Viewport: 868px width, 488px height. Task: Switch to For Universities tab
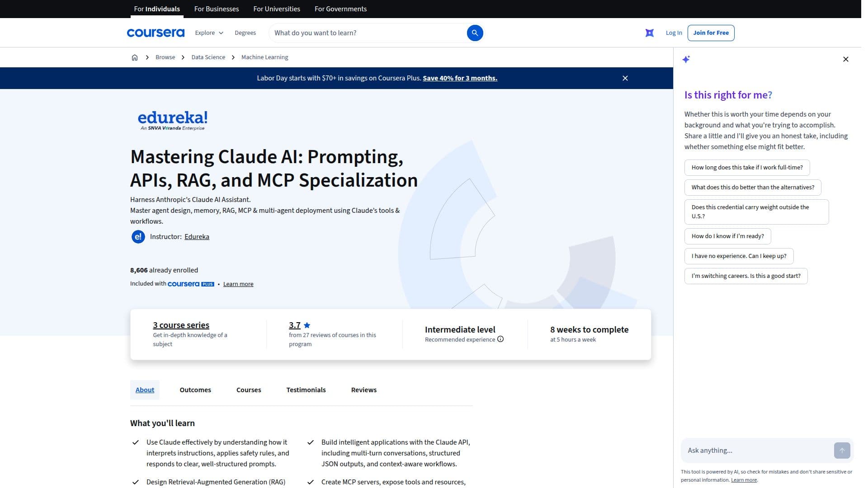[x=277, y=9]
